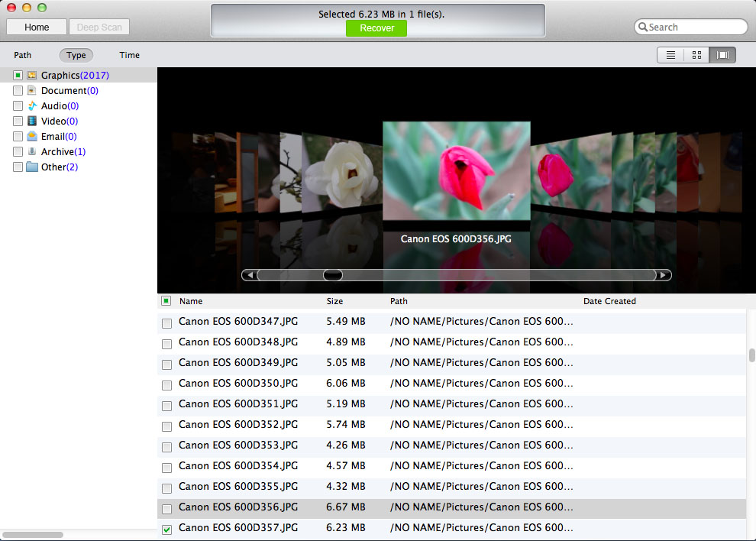Click the Video category film icon
This screenshot has height=541, width=756.
coord(32,121)
